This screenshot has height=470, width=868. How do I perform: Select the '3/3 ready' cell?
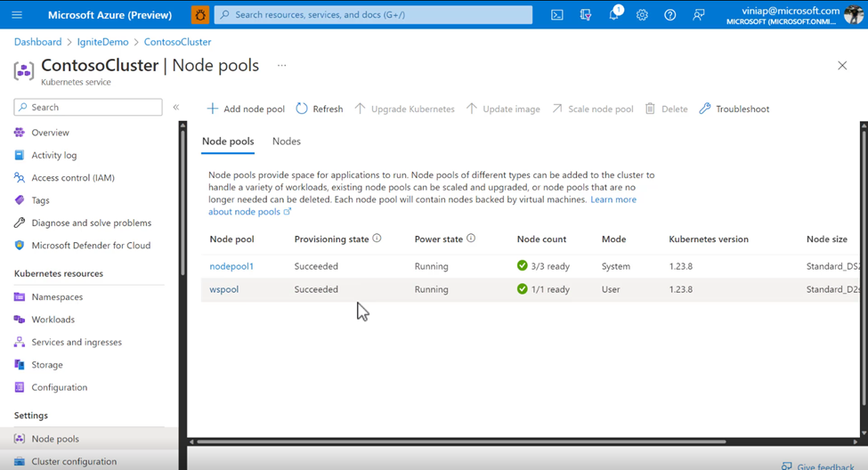click(x=550, y=266)
